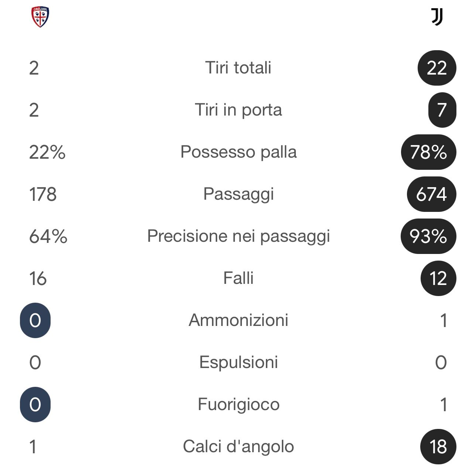The width and height of the screenshot is (476, 471).
Task: Click Precisione nei passaggi label
Action: 238,236
